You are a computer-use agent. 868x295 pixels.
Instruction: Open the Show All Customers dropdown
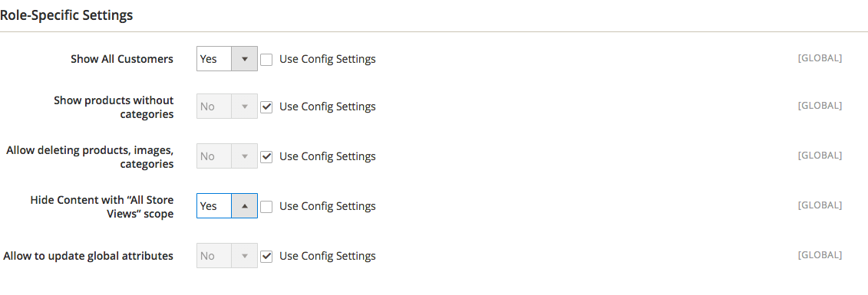point(227,58)
